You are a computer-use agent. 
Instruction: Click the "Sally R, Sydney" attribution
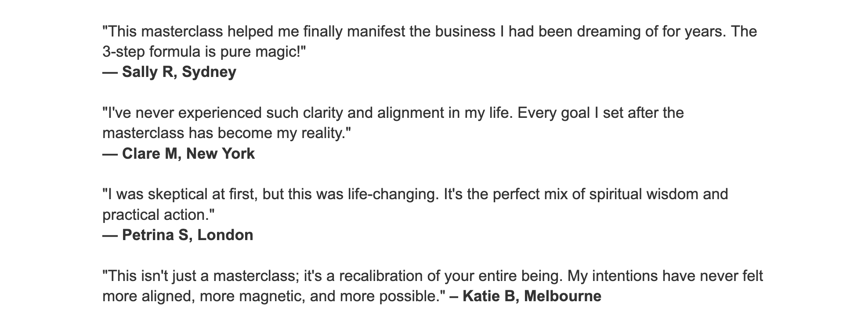pyautogui.click(x=179, y=72)
